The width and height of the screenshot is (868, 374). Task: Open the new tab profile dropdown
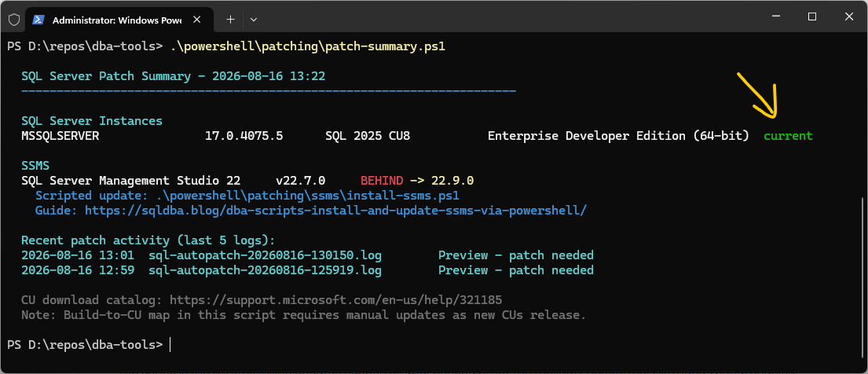coord(254,20)
